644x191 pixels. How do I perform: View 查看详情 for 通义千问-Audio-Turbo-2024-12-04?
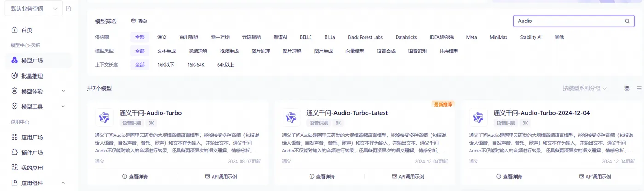point(509,177)
